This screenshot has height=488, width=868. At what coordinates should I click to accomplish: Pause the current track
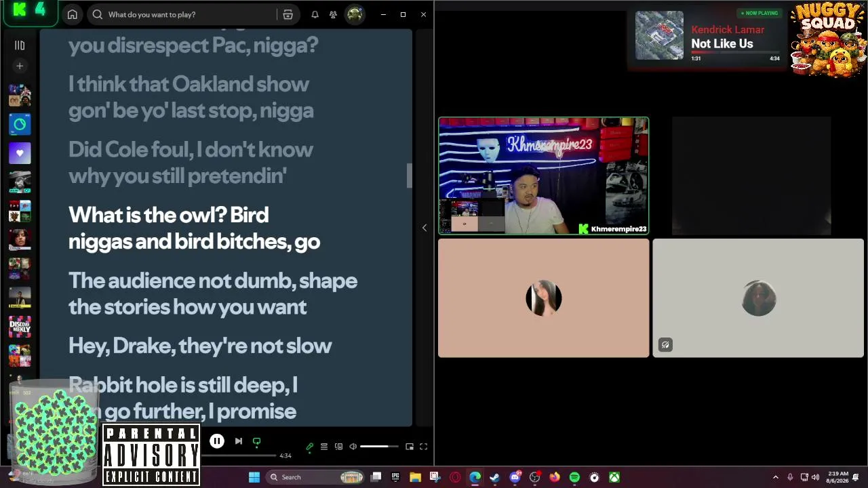pos(217,441)
